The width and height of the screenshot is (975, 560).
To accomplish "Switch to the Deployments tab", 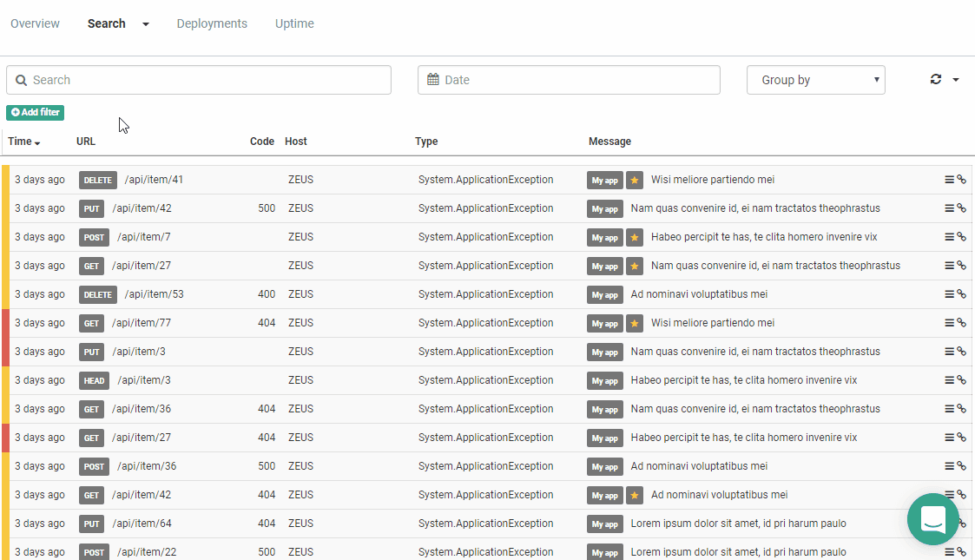I will pyautogui.click(x=212, y=23).
